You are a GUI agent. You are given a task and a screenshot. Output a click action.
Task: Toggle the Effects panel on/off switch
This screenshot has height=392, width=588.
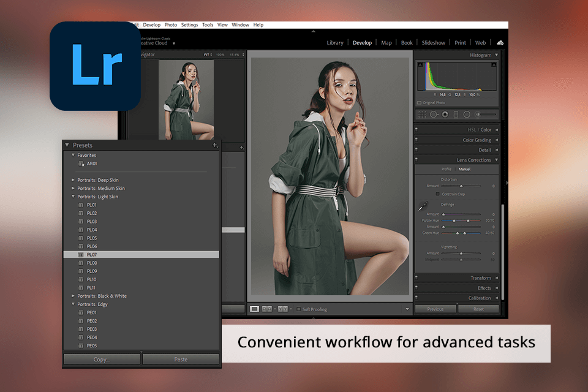417,288
